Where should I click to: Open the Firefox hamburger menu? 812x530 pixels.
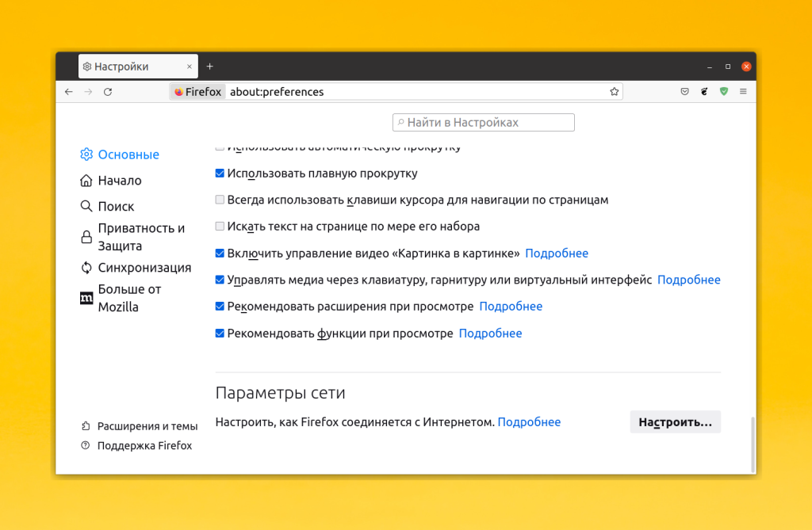click(x=743, y=92)
